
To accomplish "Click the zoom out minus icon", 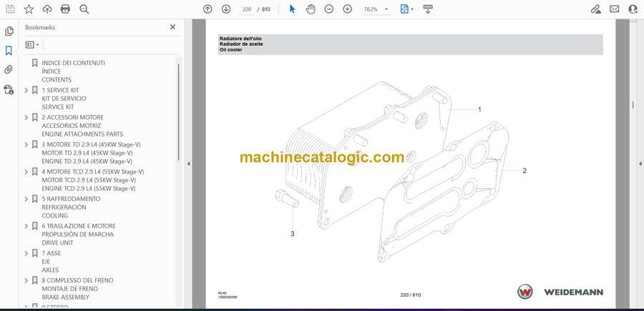I will (x=329, y=9).
